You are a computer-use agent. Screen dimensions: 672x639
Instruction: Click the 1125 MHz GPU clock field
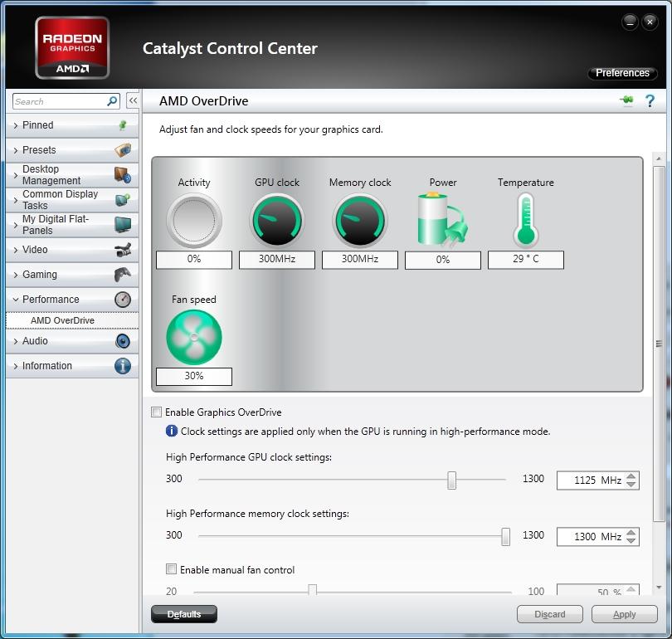click(598, 480)
